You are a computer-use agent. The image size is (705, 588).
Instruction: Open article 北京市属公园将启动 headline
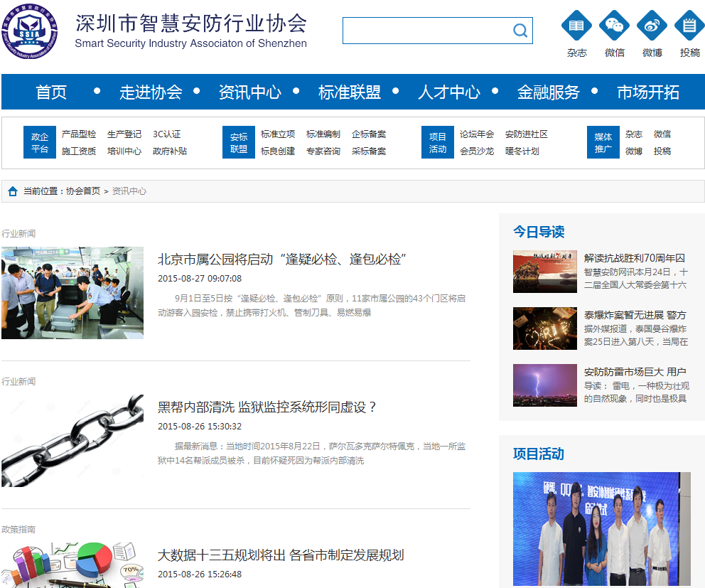click(x=281, y=260)
